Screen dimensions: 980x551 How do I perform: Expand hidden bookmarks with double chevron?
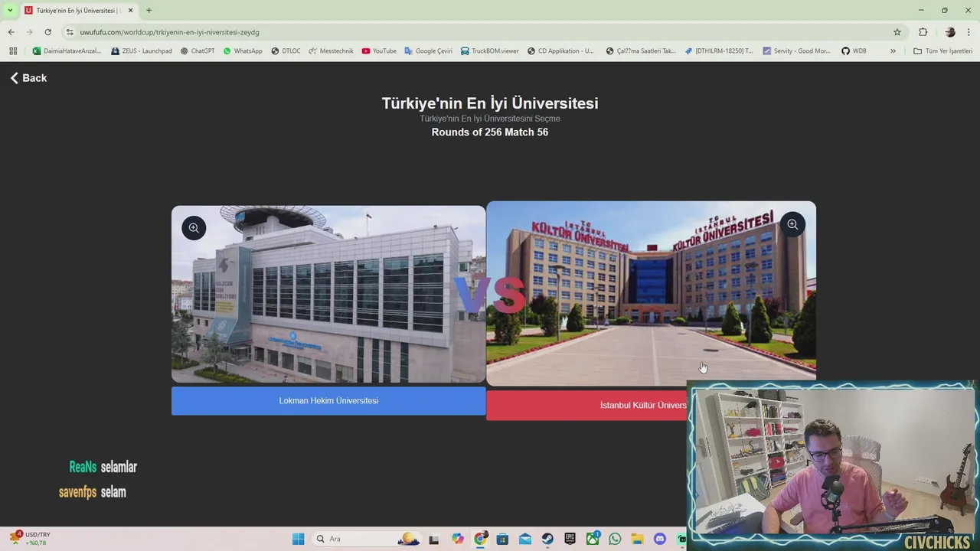(893, 51)
